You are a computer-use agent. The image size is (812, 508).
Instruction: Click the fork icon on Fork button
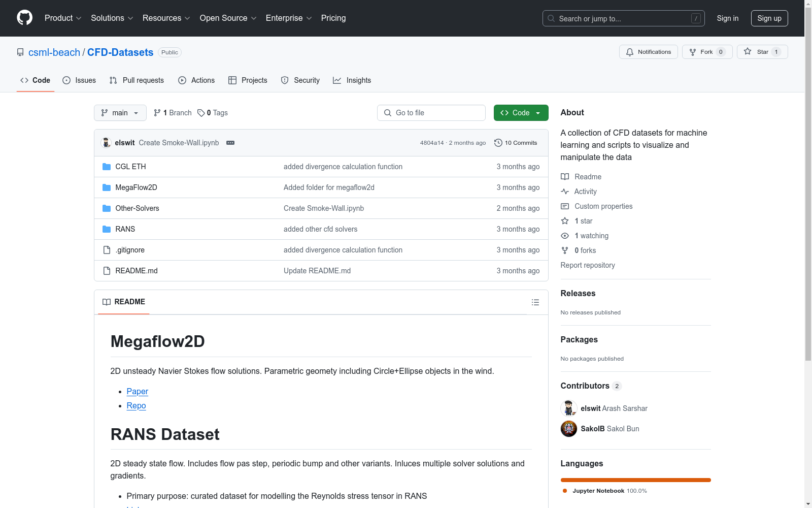(x=693, y=52)
